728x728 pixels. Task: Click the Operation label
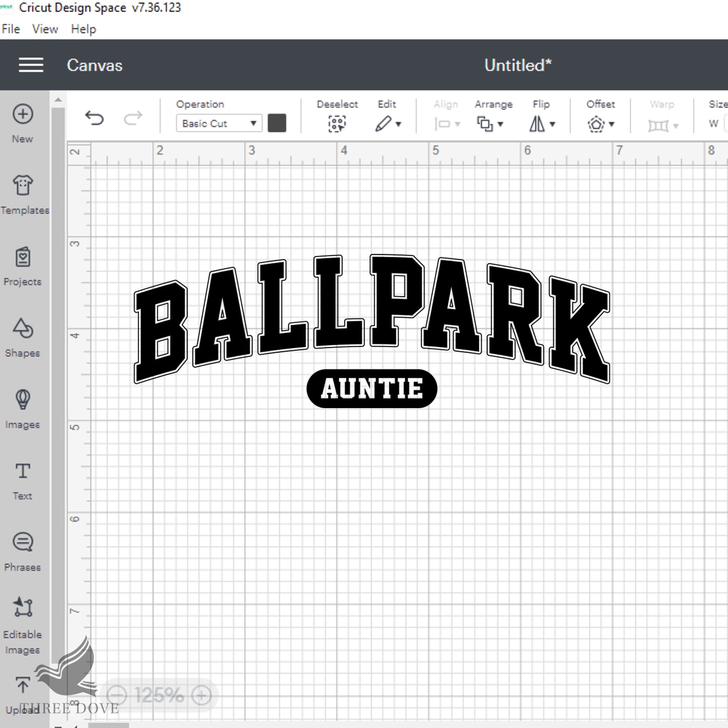(x=200, y=104)
